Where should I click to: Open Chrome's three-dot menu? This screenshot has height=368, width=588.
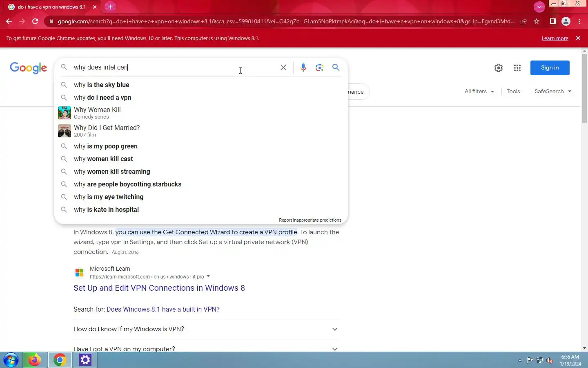pyautogui.click(x=579, y=21)
